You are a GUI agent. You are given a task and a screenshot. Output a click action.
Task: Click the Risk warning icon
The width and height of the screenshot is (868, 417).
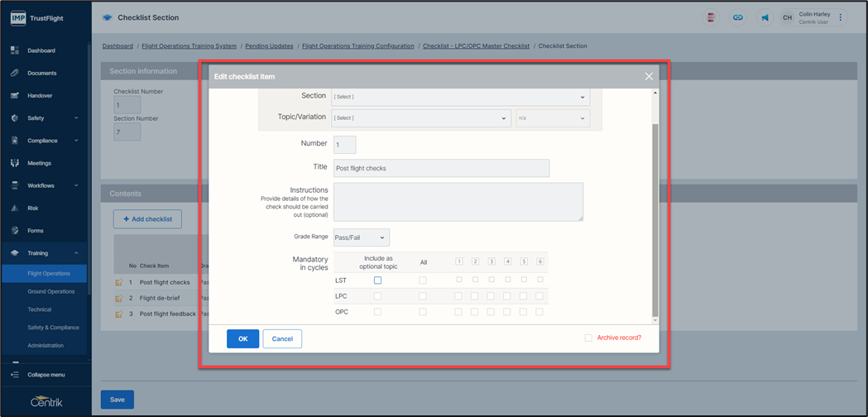click(x=15, y=208)
